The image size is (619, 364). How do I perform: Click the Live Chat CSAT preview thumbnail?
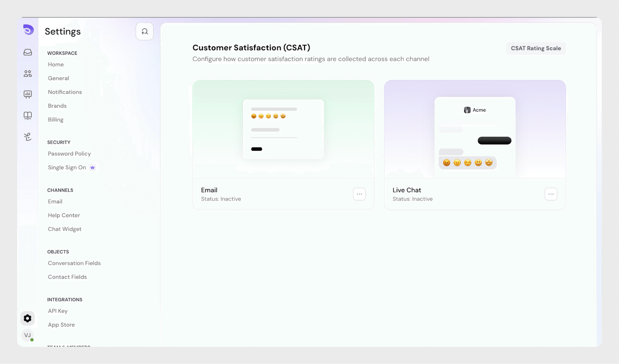point(475,129)
